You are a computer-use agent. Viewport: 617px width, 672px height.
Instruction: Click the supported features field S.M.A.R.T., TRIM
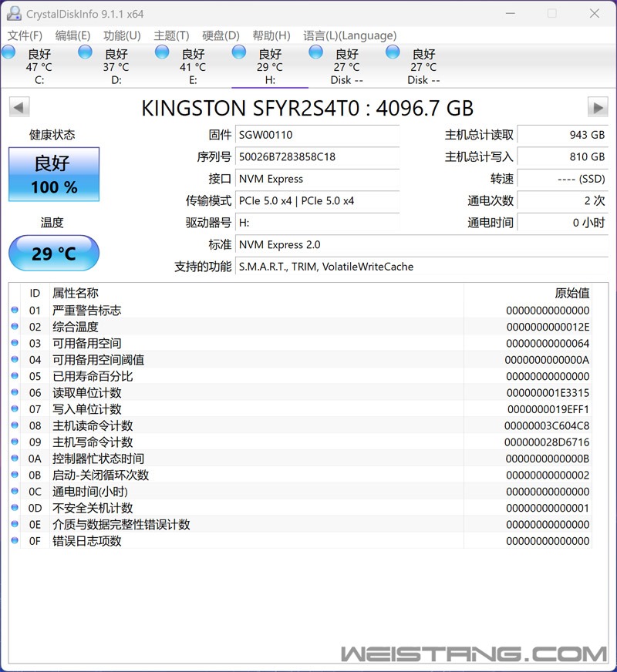pyautogui.click(x=421, y=267)
